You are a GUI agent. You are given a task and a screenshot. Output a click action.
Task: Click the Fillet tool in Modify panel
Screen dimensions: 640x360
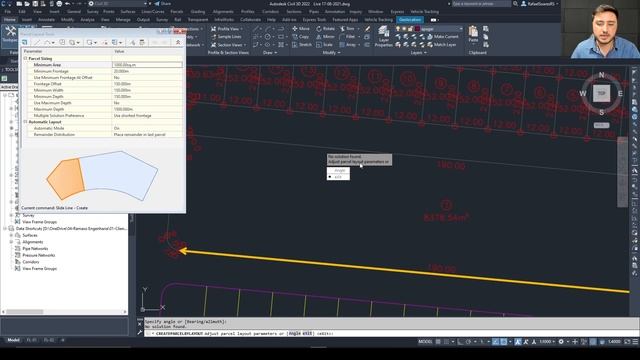[x=347, y=37]
